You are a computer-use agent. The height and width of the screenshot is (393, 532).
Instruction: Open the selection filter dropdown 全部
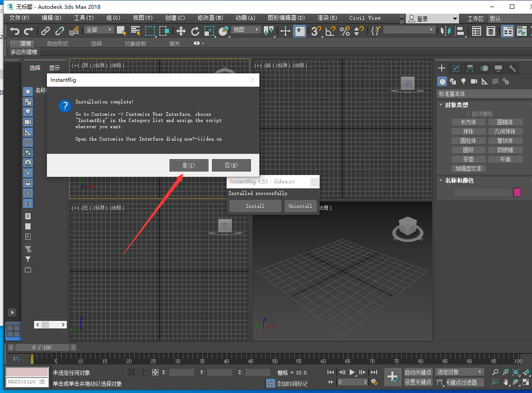[100, 30]
